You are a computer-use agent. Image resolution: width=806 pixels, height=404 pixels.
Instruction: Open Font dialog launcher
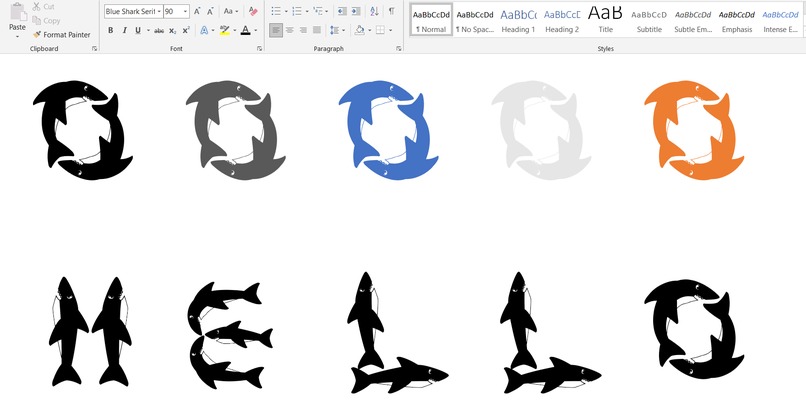[260, 49]
